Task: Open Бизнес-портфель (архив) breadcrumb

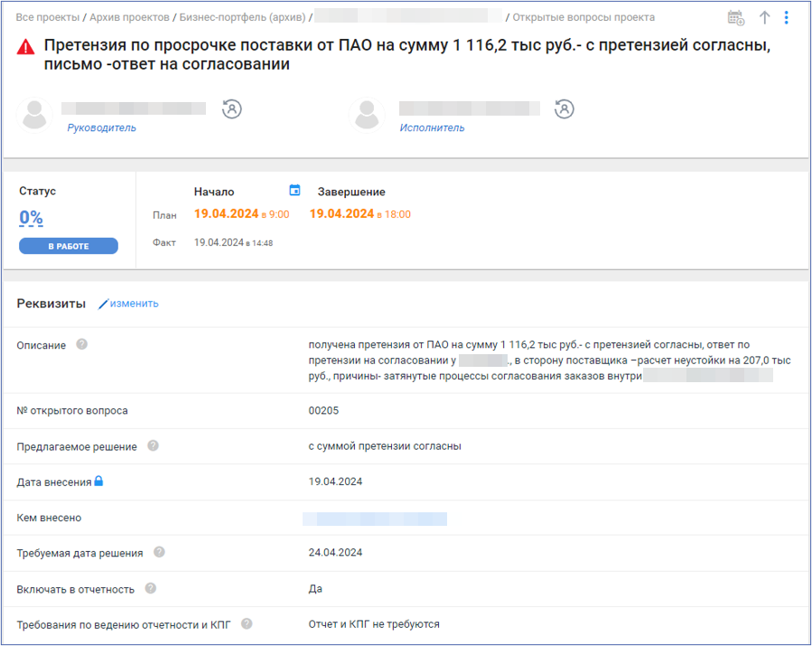Action: tap(242, 17)
